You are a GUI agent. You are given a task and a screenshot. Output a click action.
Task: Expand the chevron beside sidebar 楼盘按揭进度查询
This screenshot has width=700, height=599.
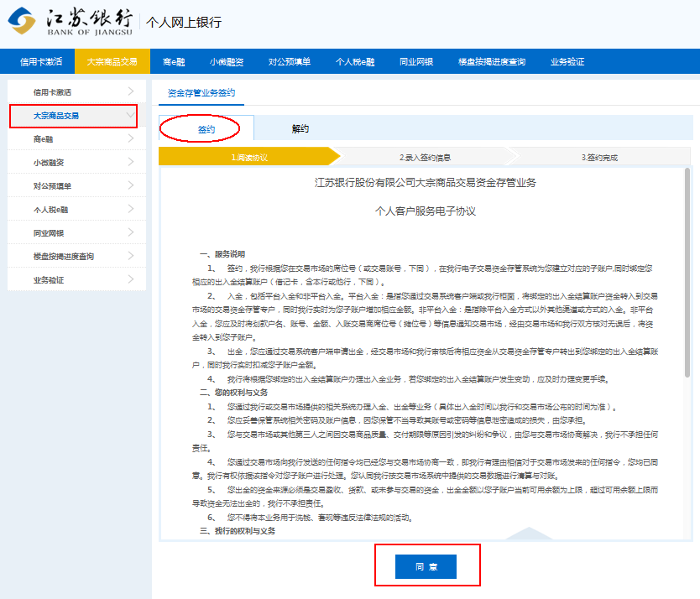[x=131, y=255]
